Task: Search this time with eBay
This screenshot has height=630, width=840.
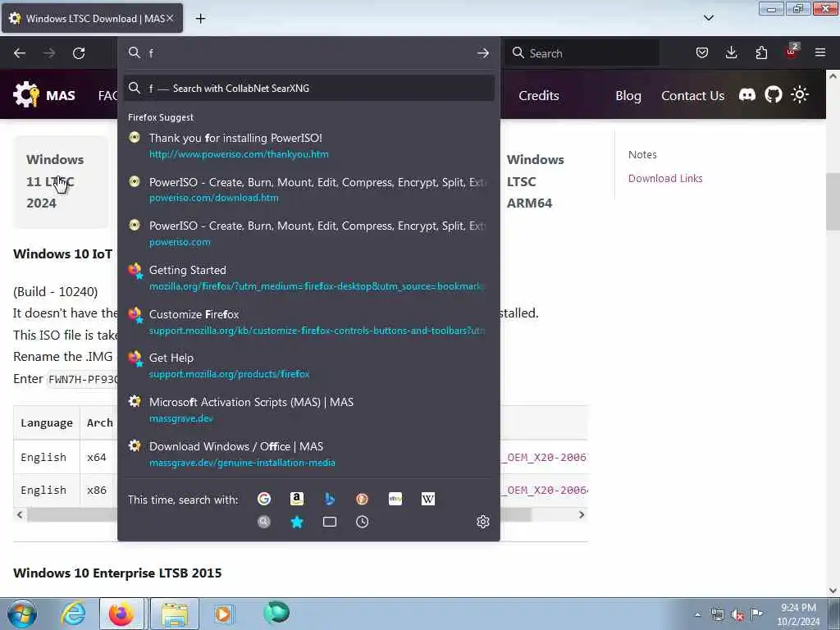Action: click(x=395, y=500)
